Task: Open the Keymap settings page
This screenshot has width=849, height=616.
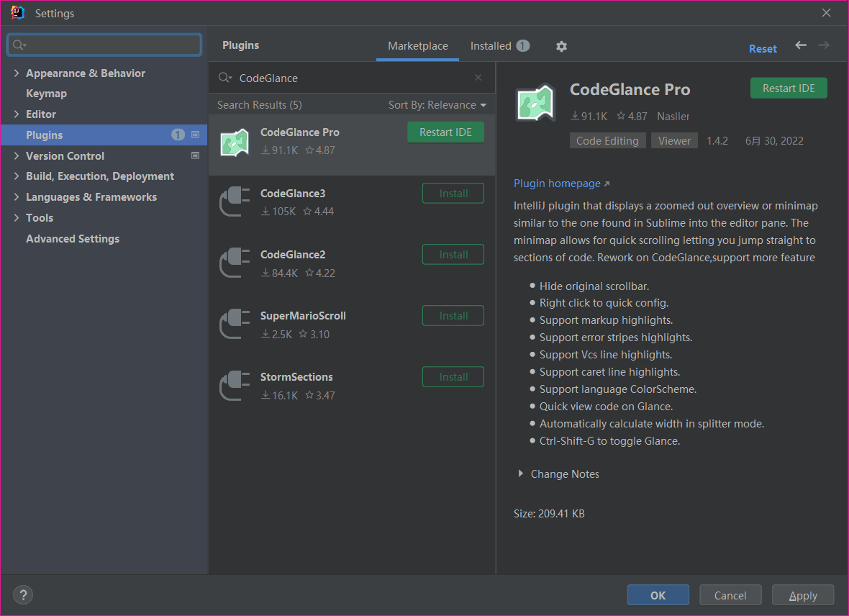Action: click(47, 94)
